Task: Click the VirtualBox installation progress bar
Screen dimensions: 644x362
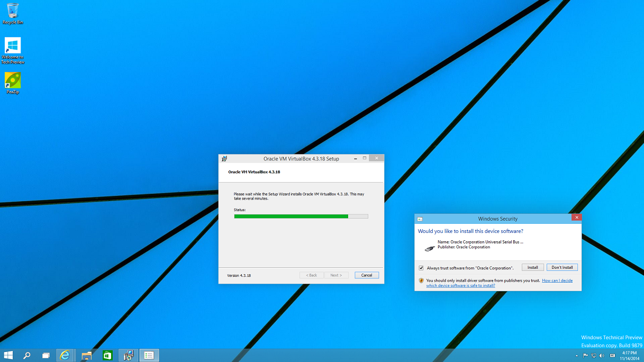Action: (301, 216)
